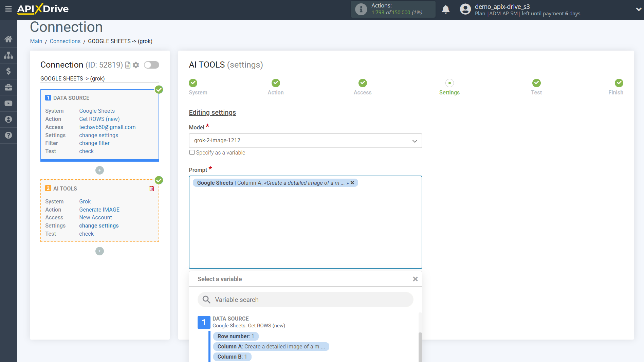Open the billing dollar icon in the sidebar
The width and height of the screenshot is (644, 362).
click(8, 71)
